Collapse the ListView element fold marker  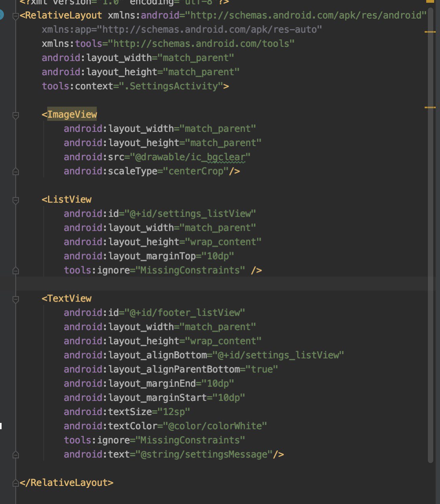point(16,200)
